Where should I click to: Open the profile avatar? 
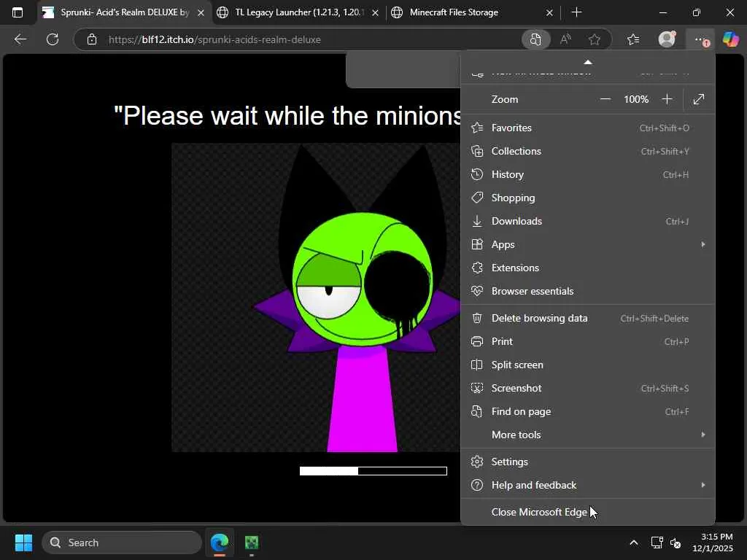(x=667, y=39)
